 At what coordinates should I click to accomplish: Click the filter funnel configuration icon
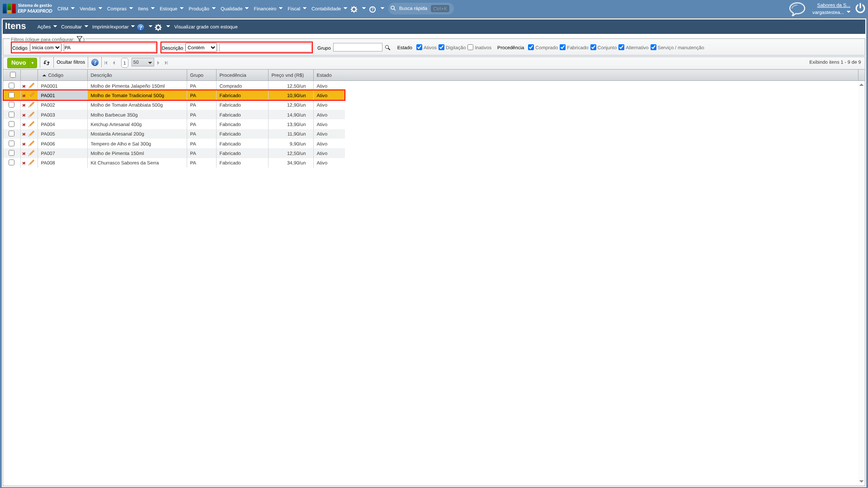(80, 39)
